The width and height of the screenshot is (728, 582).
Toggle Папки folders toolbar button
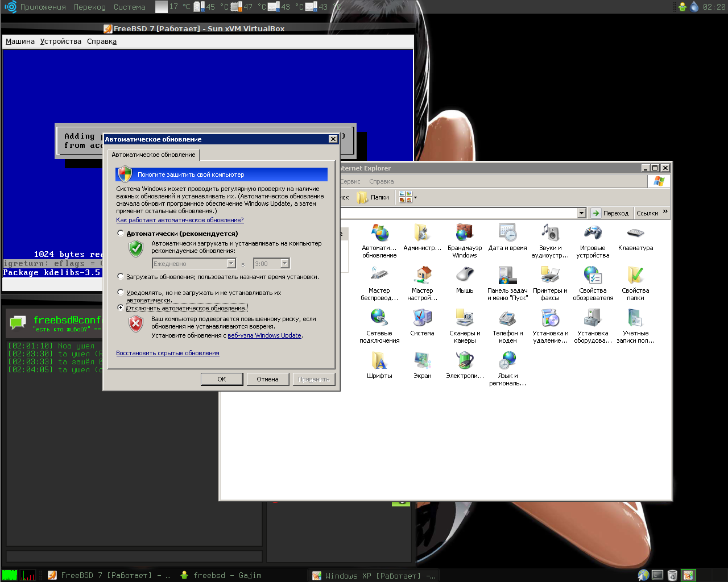pyautogui.click(x=373, y=198)
